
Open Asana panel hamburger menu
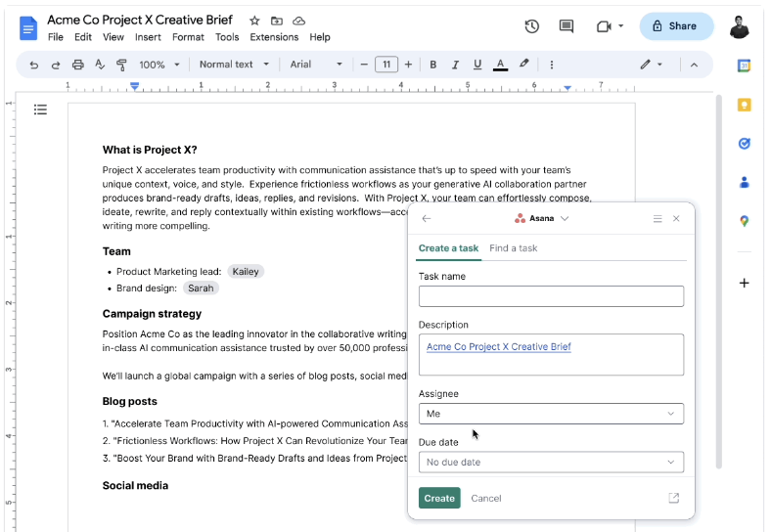658,218
